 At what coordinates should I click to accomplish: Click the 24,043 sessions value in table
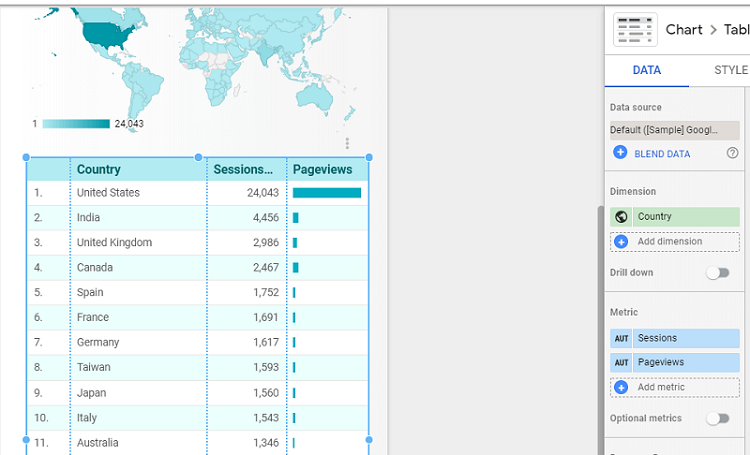pyautogui.click(x=263, y=193)
